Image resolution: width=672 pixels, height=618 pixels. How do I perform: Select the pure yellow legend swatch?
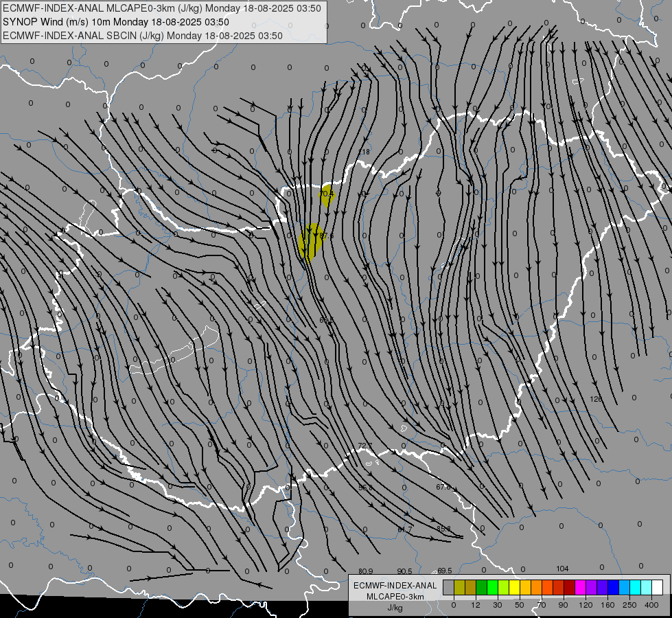(515, 587)
